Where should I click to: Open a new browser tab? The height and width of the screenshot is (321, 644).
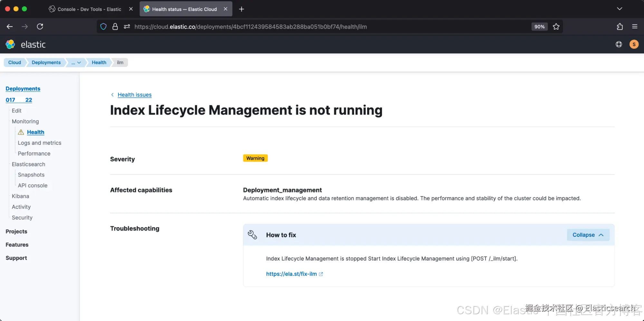tap(241, 9)
